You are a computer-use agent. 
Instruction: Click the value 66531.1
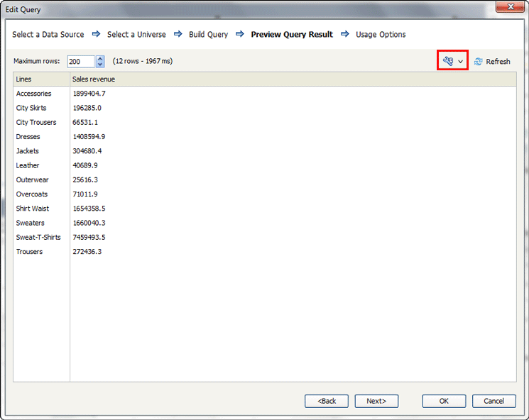[85, 122]
